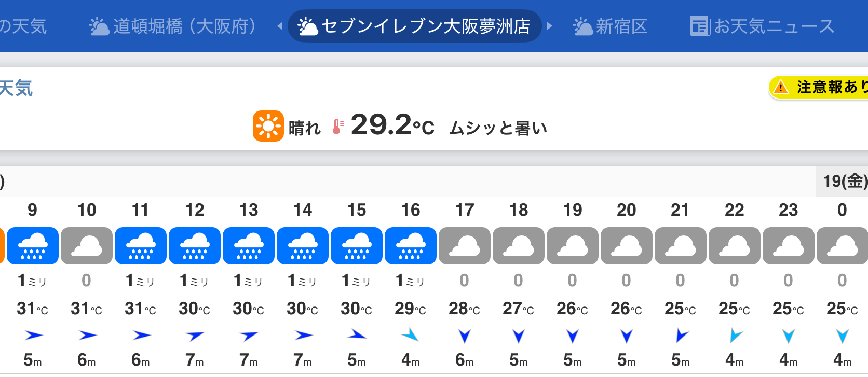Viewport: 868px width, 377px height.
Task: Click the 10 o'clock cloudy icon
Action: (x=87, y=246)
